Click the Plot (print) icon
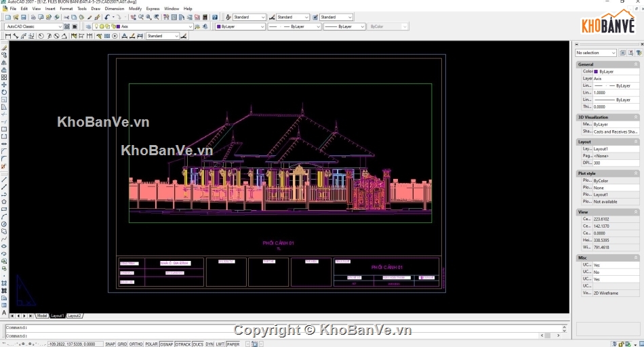The width and height of the screenshot is (644, 347). tap(33, 17)
